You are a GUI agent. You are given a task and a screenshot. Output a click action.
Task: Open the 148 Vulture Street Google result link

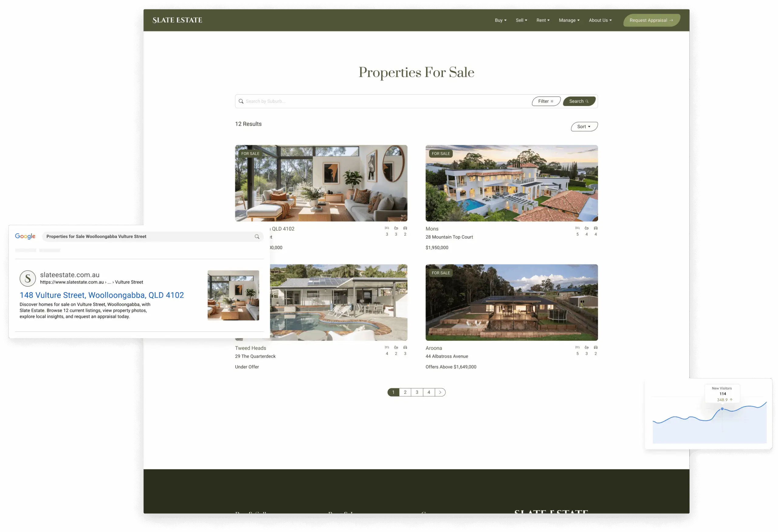[102, 295]
